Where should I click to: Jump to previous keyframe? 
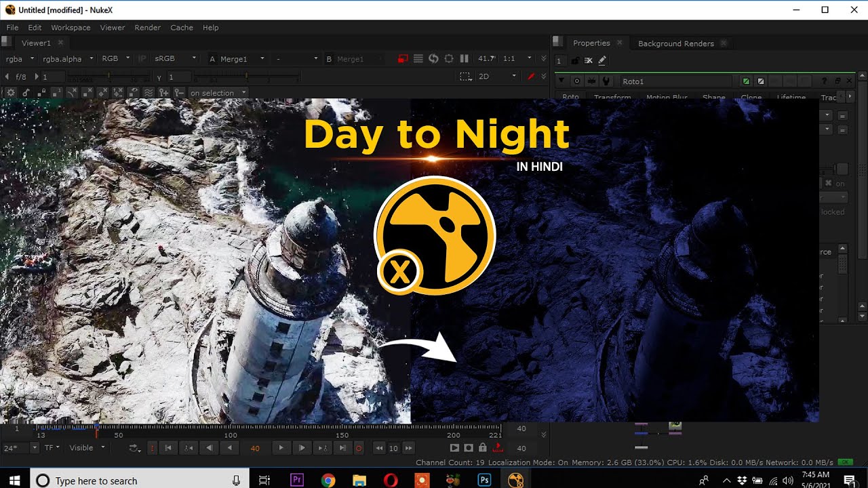tap(189, 448)
